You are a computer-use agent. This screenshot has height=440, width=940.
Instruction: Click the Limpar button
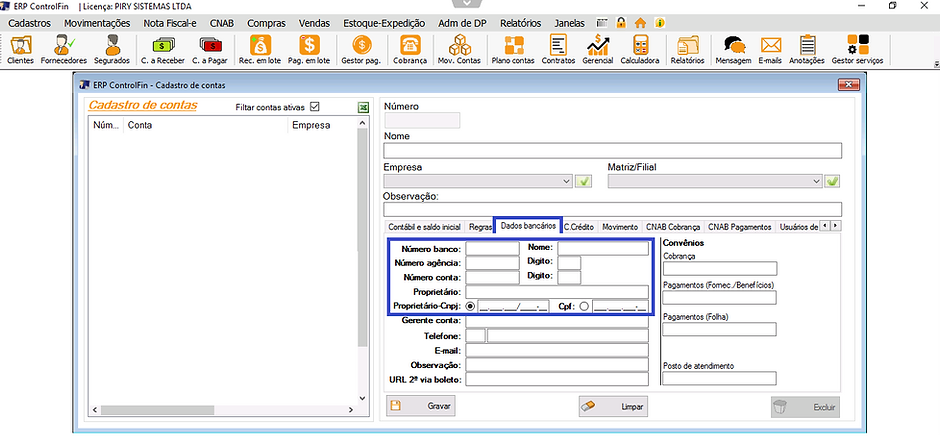pos(613,406)
